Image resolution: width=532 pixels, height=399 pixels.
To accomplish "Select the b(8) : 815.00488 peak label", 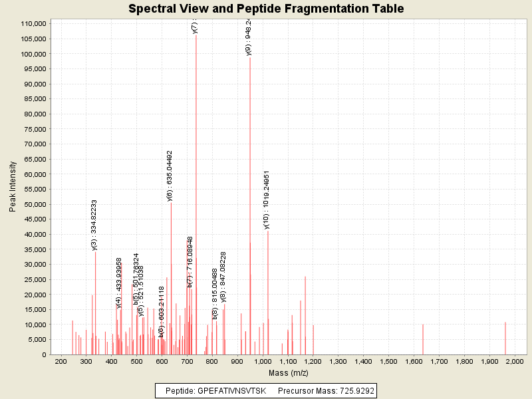I will 215,293.
